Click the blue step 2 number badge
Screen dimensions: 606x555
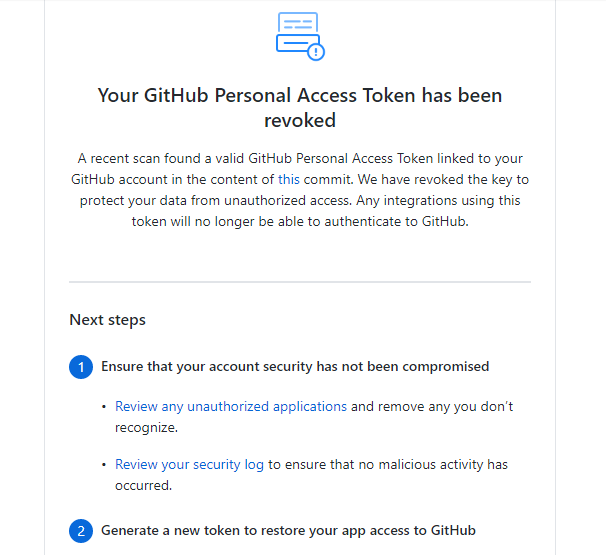coord(81,531)
